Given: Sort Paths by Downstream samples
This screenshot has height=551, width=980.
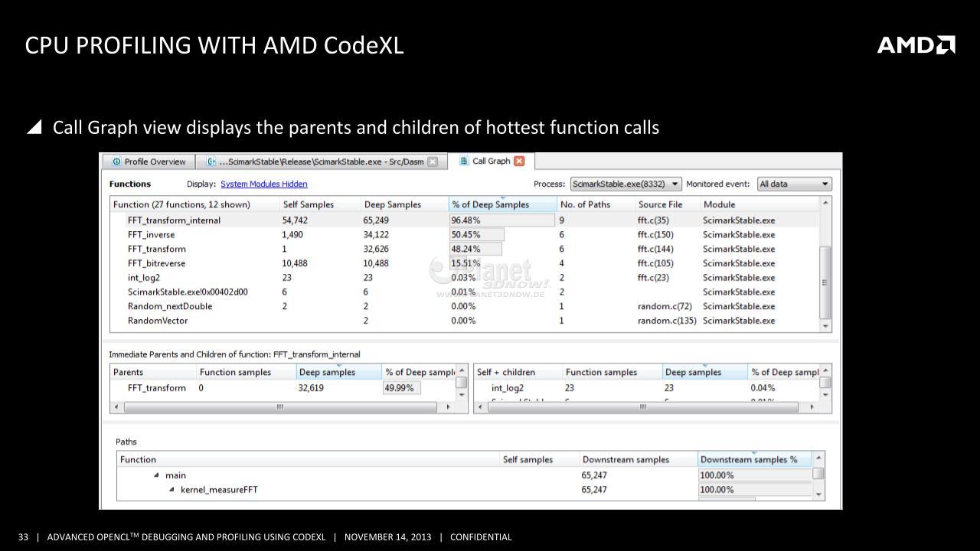Looking at the screenshot, I should tap(638, 460).
